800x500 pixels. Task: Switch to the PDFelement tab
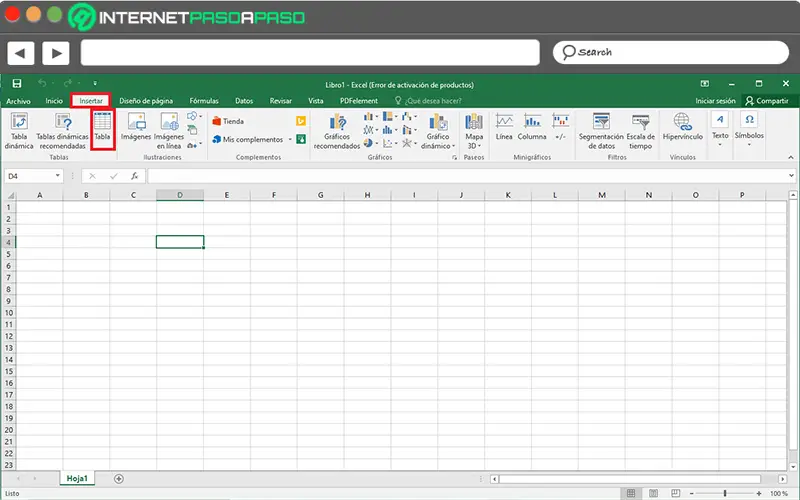click(x=359, y=101)
